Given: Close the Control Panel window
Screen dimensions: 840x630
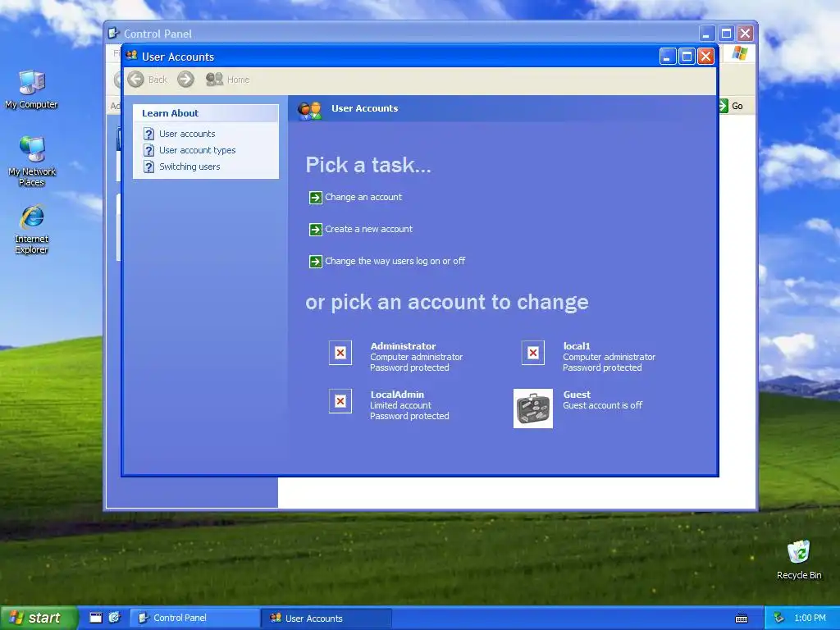Looking at the screenshot, I should 745,34.
